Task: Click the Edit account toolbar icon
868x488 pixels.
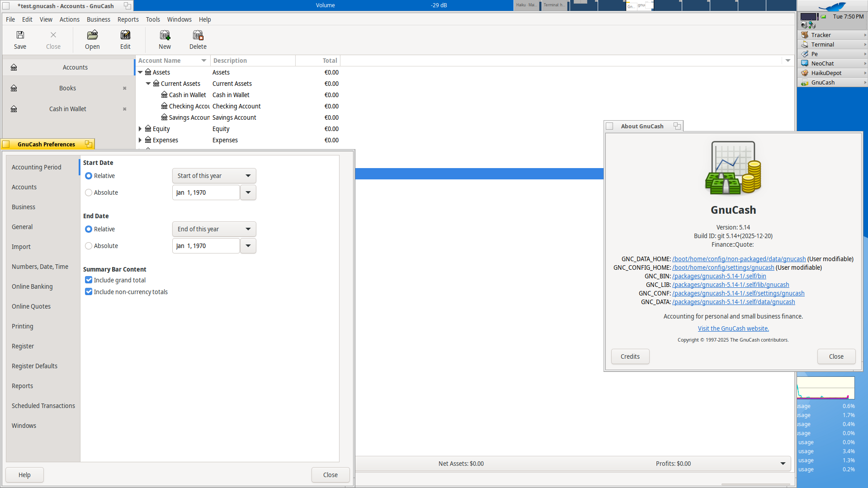Action: coord(125,35)
